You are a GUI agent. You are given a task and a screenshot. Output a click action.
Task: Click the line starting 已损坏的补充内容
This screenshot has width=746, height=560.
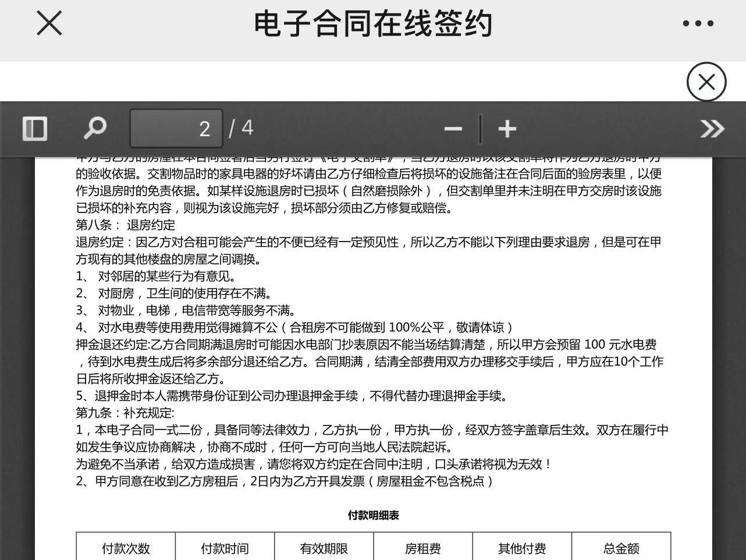point(264,207)
